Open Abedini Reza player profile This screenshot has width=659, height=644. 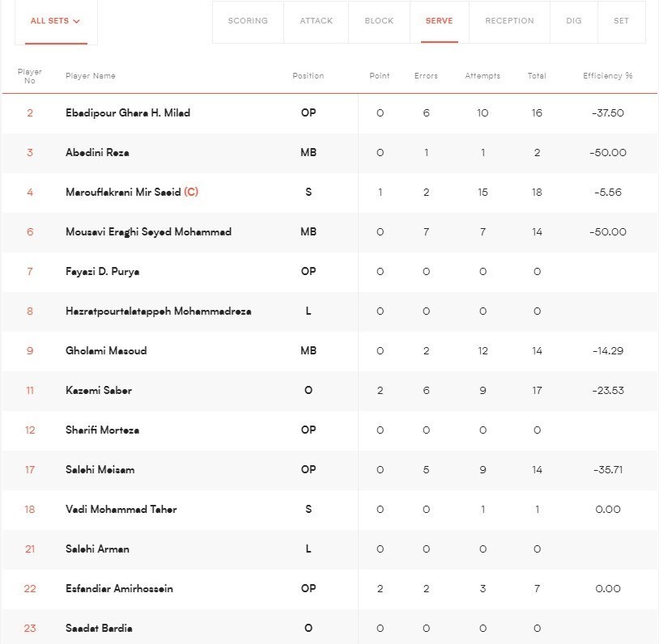tap(97, 153)
